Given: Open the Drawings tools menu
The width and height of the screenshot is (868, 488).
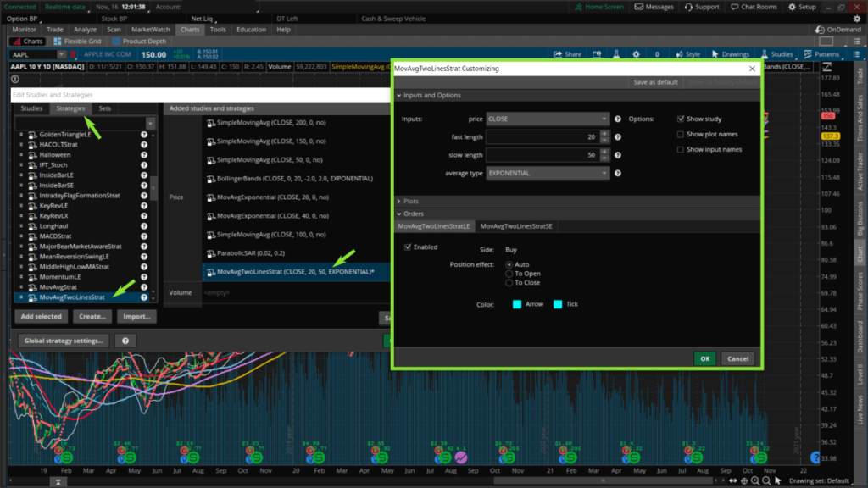Looking at the screenshot, I should click(730, 54).
